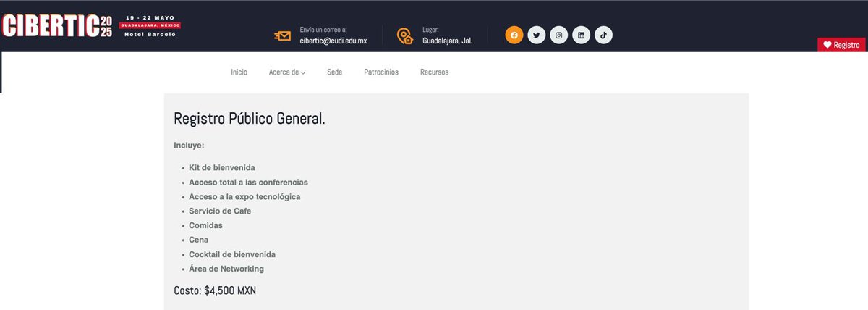Click the Cena list item
Screen dimensions: 868x310
pos(197,240)
